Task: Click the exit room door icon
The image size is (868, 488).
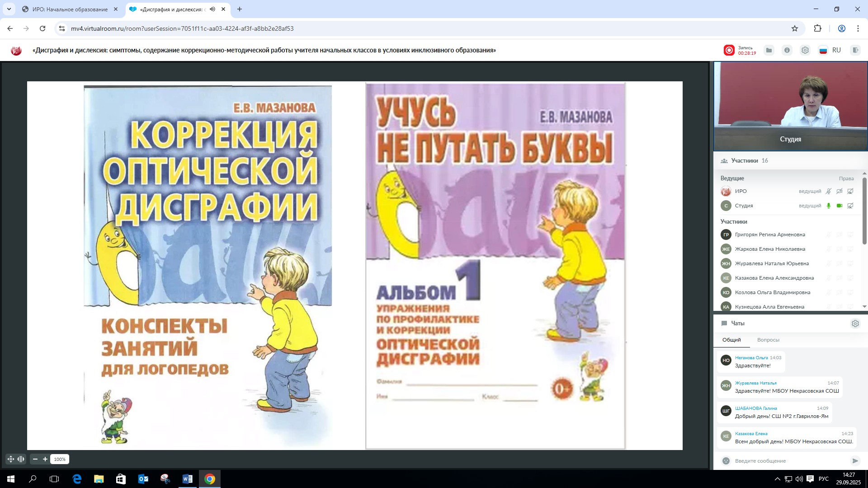Action: [855, 50]
